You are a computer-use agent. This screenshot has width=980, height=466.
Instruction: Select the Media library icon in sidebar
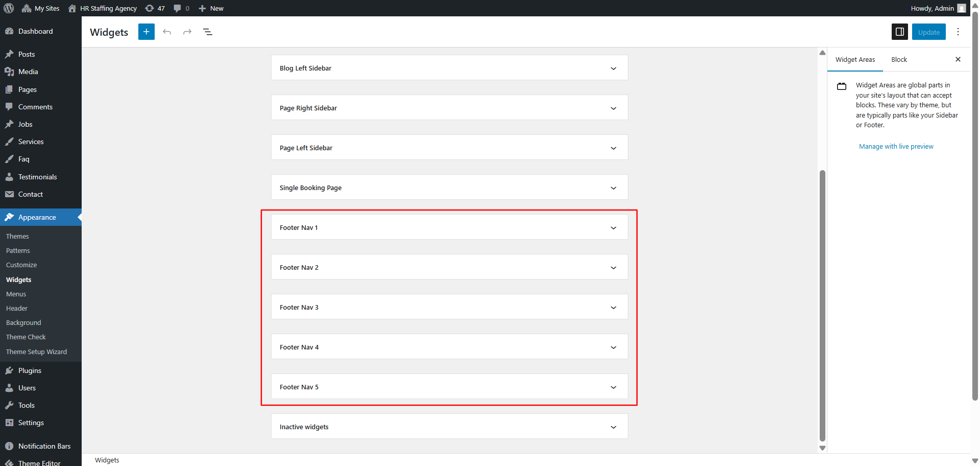pyautogui.click(x=10, y=72)
